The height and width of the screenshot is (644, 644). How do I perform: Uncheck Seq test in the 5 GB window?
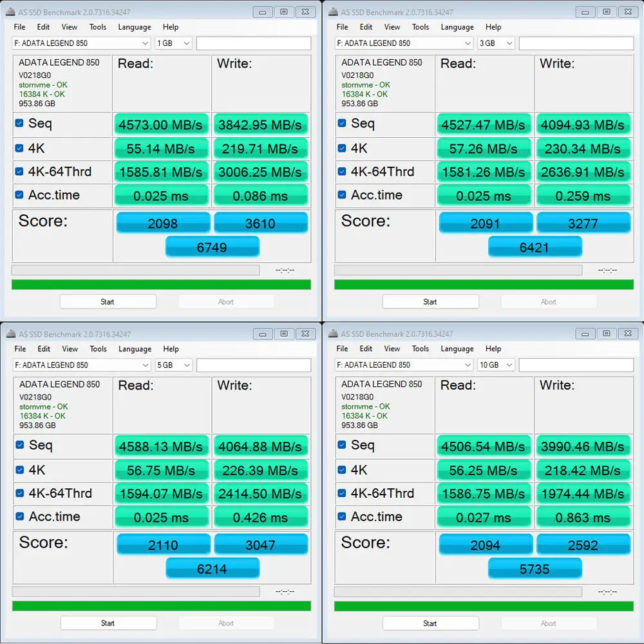pyautogui.click(x=20, y=444)
